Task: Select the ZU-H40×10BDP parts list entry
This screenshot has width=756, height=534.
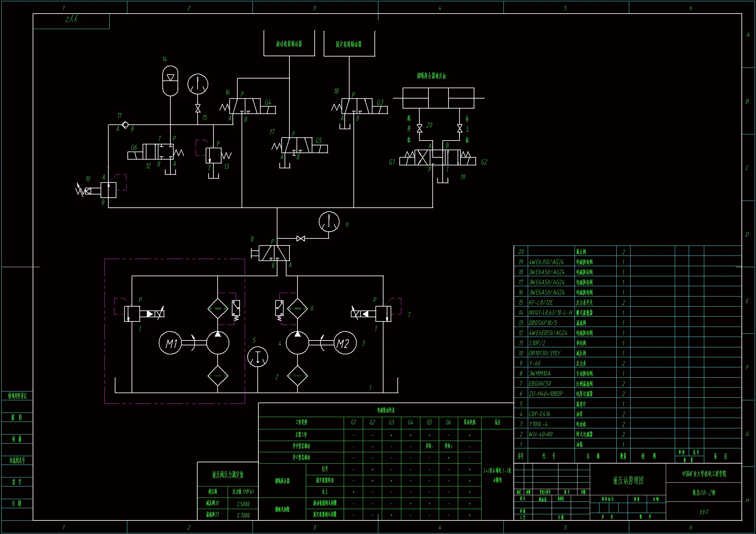Action: [545, 394]
